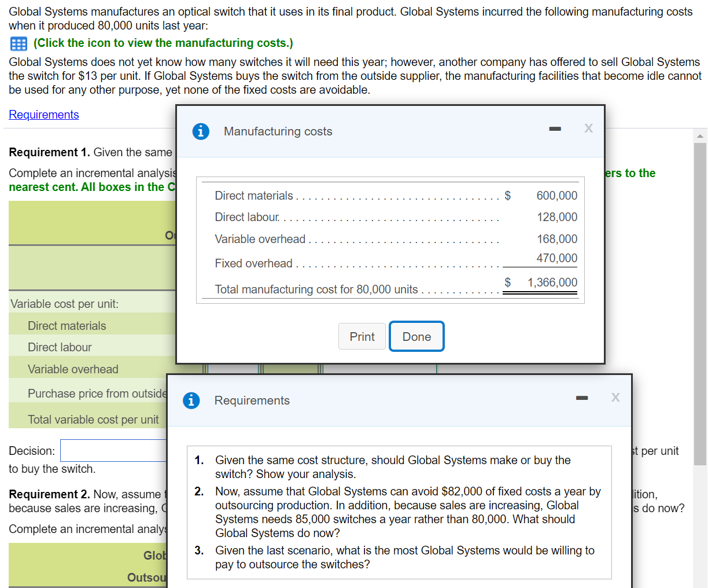Click the Variable cost per unit heading
708x588 pixels.
[64, 304]
